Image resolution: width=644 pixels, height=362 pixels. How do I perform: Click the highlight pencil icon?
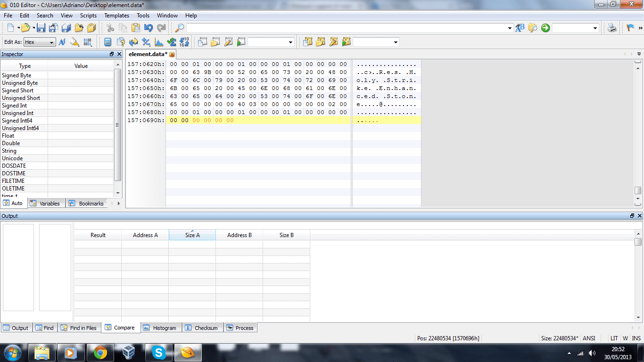[x=74, y=42]
